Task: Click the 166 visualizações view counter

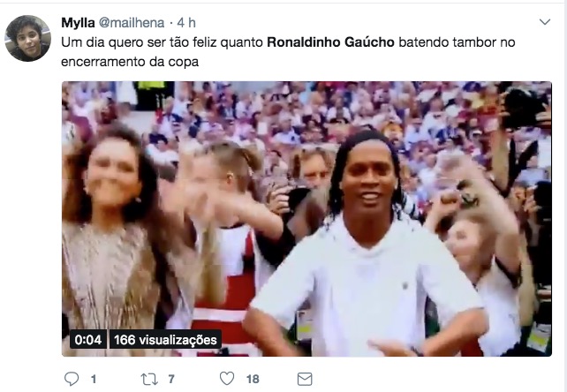Action: (x=165, y=340)
